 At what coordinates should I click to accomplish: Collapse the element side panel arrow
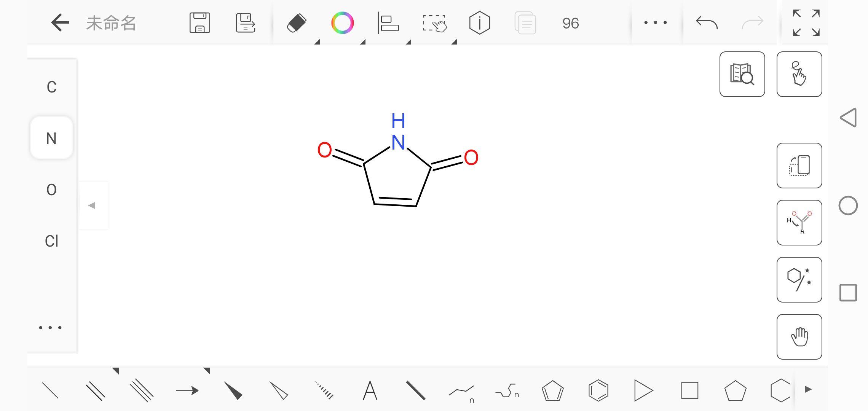pos(92,205)
